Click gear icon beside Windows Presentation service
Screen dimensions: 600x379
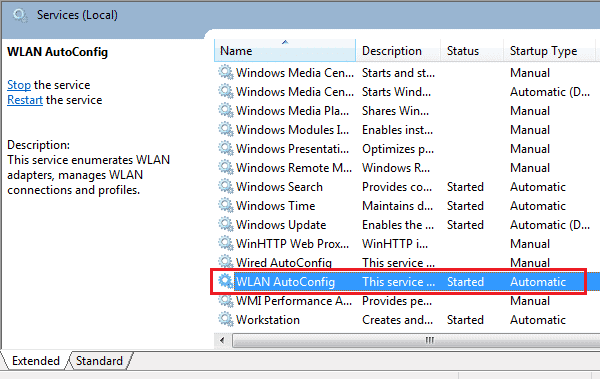(226, 149)
